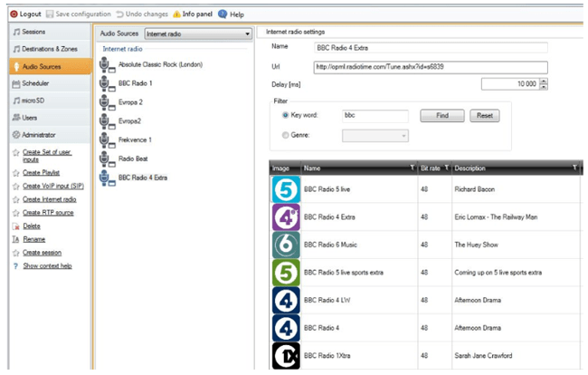
Task: Open the Audio Sources section
Action: (x=51, y=66)
